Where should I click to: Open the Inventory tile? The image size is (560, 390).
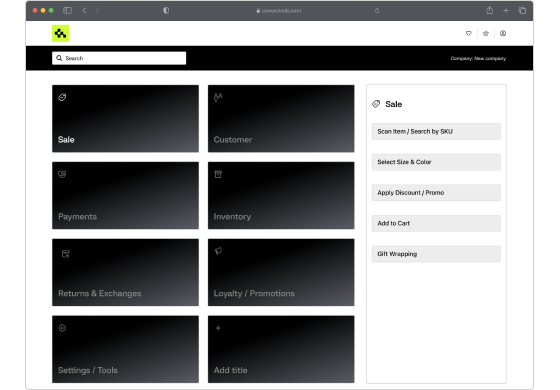(x=281, y=195)
